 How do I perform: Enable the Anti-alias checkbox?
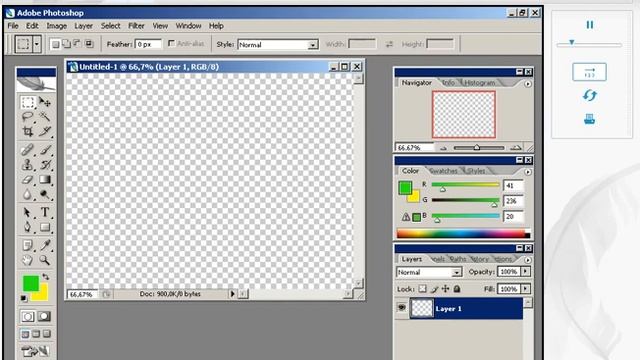click(171, 43)
